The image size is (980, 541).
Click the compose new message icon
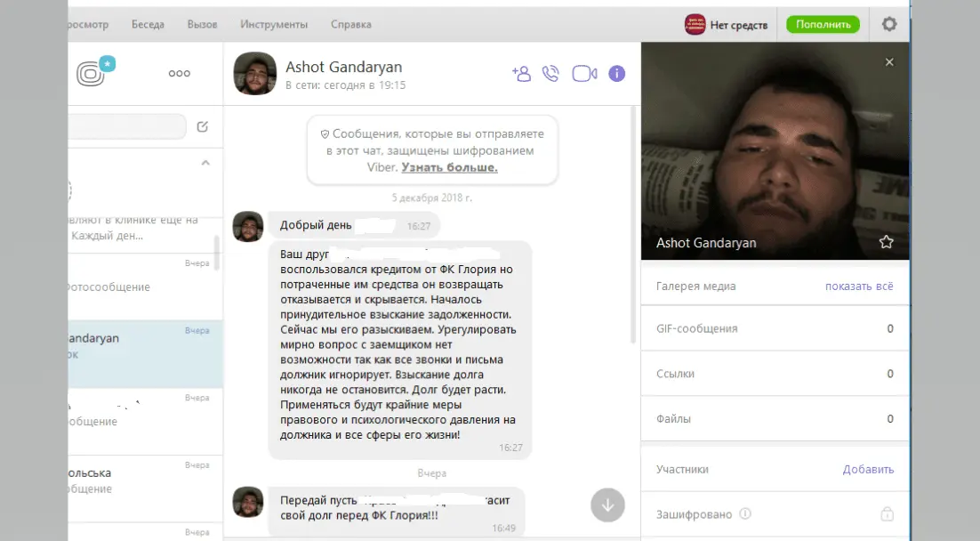click(x=203, y=126)
